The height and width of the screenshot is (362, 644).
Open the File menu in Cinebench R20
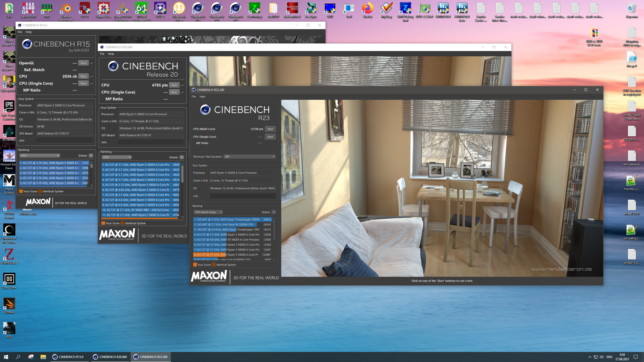(x=102, y=54)
